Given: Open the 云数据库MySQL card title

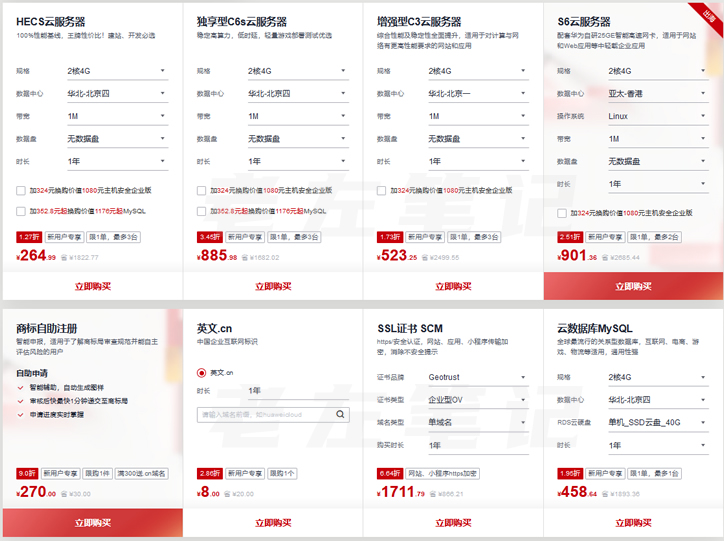Looking at the screenshot, I should tap(594, 328).
